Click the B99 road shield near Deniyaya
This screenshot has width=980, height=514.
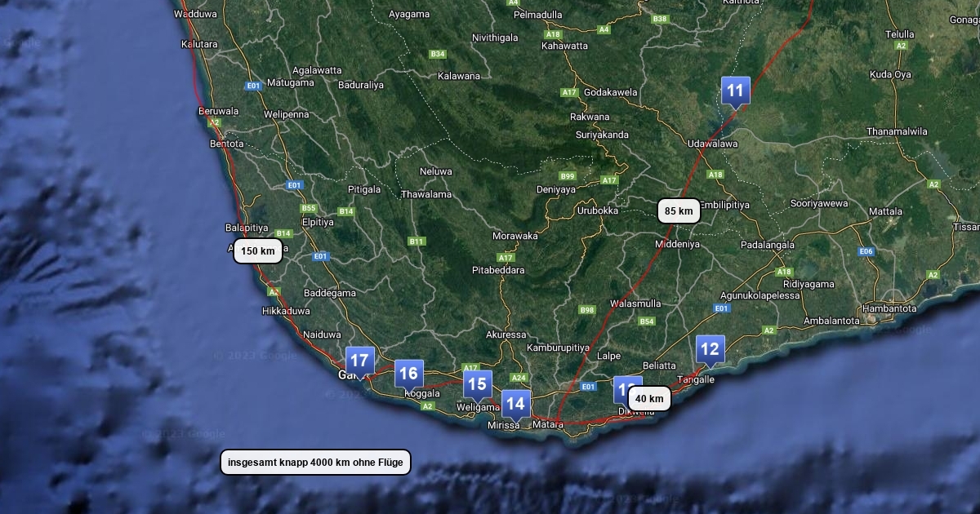[568, 176]
